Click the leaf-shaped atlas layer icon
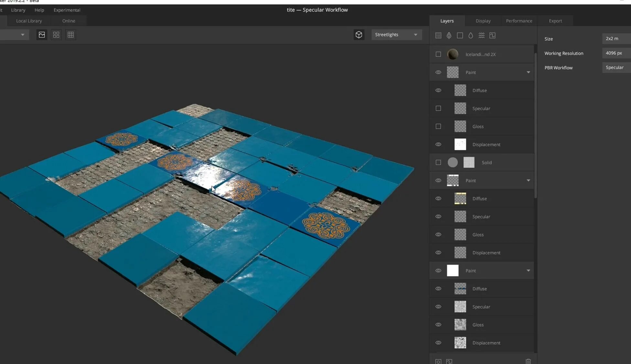 click(449, 36)
